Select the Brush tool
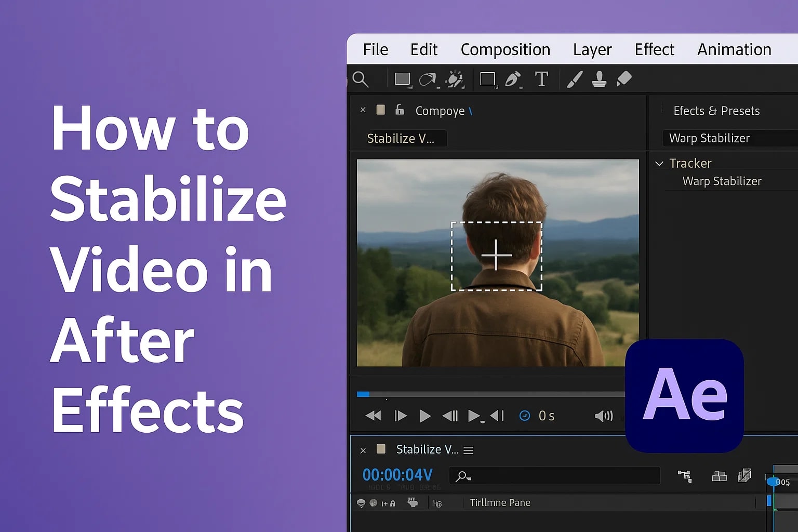 (574, 79)
